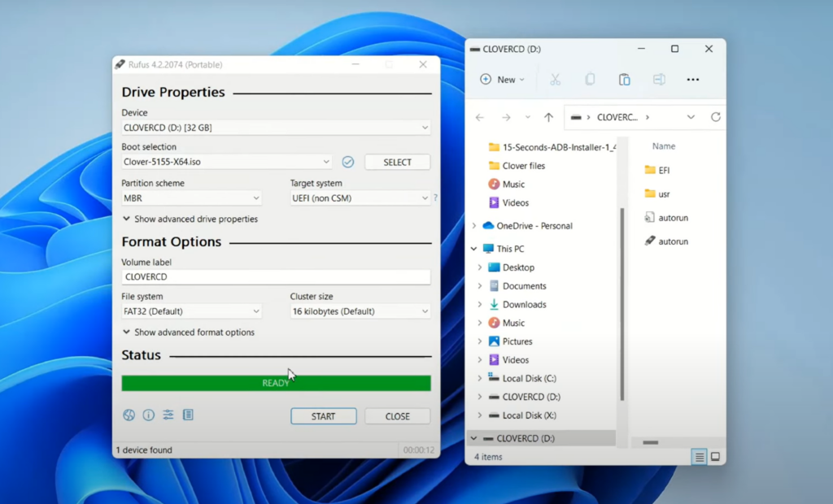833x504 pixels.
Task: Click the Volume label input field
Action: coord(276,276)
